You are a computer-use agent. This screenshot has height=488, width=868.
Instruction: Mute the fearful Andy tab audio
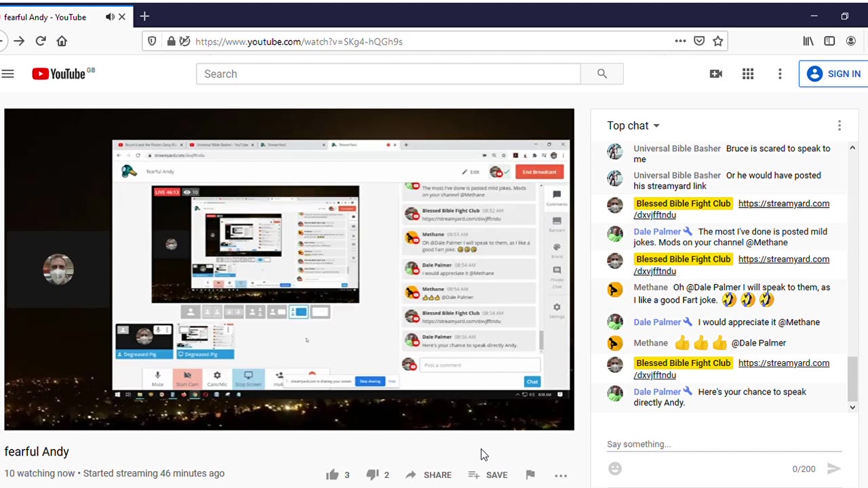110,17
